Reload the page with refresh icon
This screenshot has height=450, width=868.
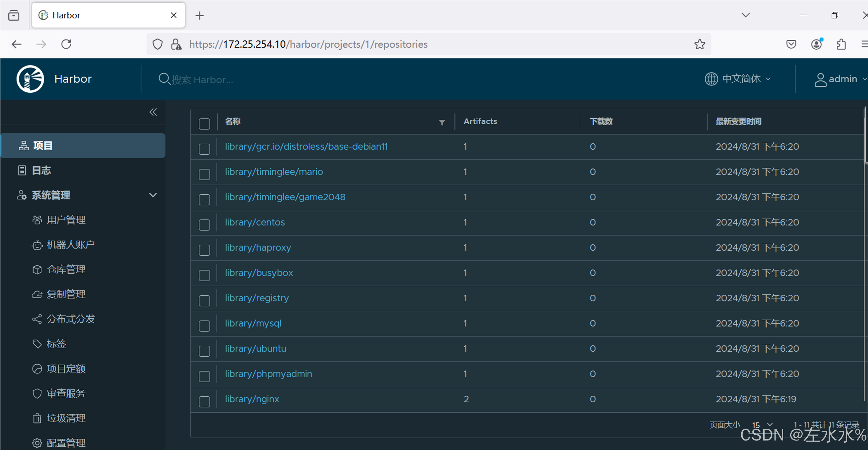tap(66, 44)
